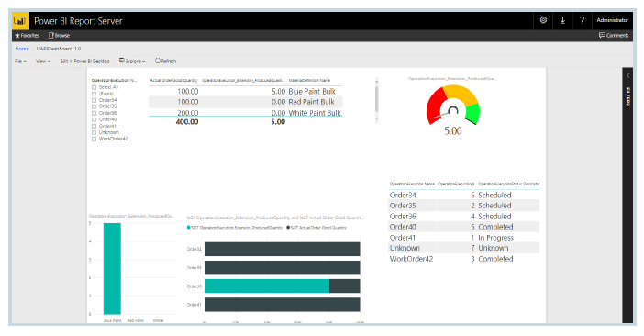Select the Order36 row in status table
The width and height of the screenshot is (644, 336).
[x=463, y=216]
